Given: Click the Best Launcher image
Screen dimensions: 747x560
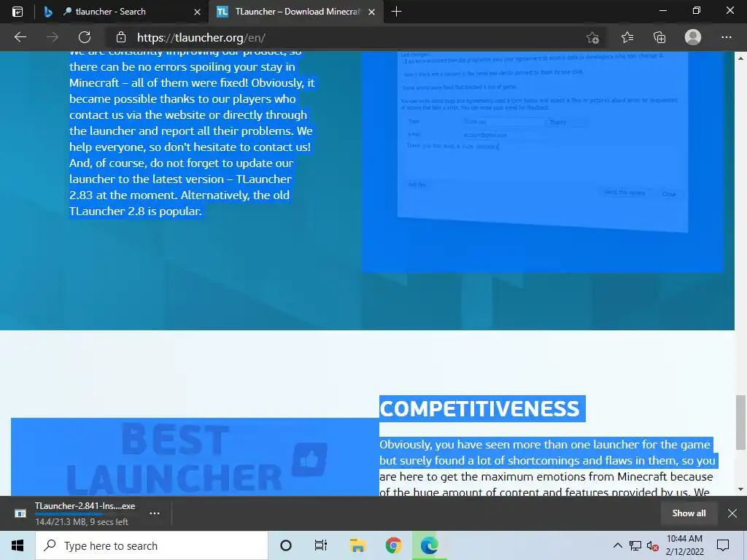Looking at the screenshot, I should (194, 457).
